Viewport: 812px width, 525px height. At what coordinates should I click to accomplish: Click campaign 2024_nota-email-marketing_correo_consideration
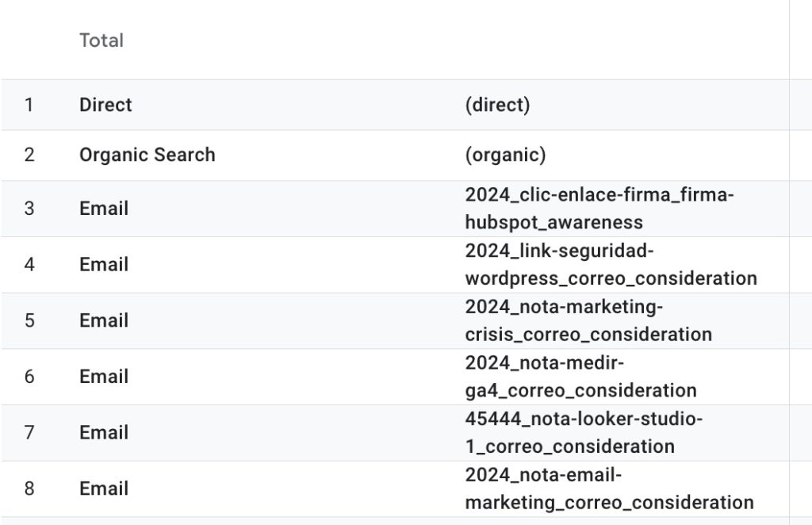[x=610, y=489]
